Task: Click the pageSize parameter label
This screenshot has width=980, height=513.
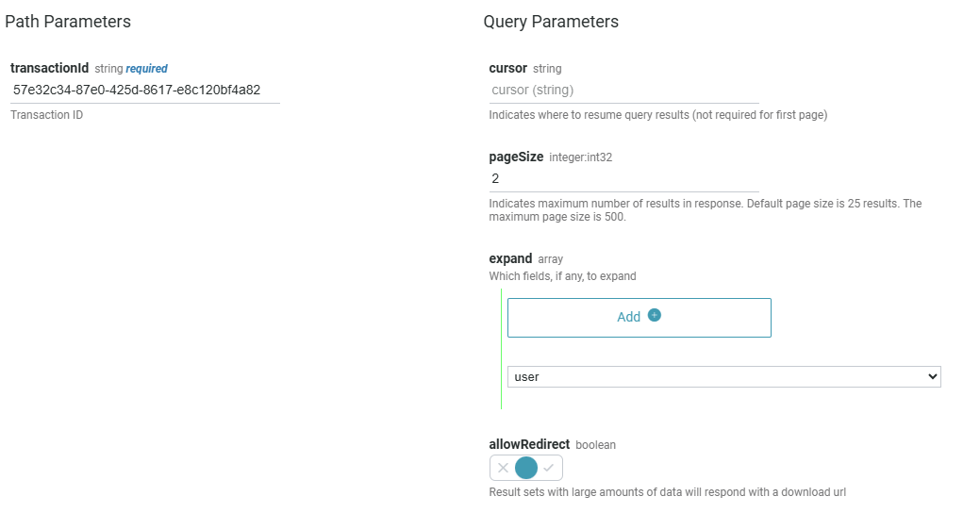Action: point(516,157)
